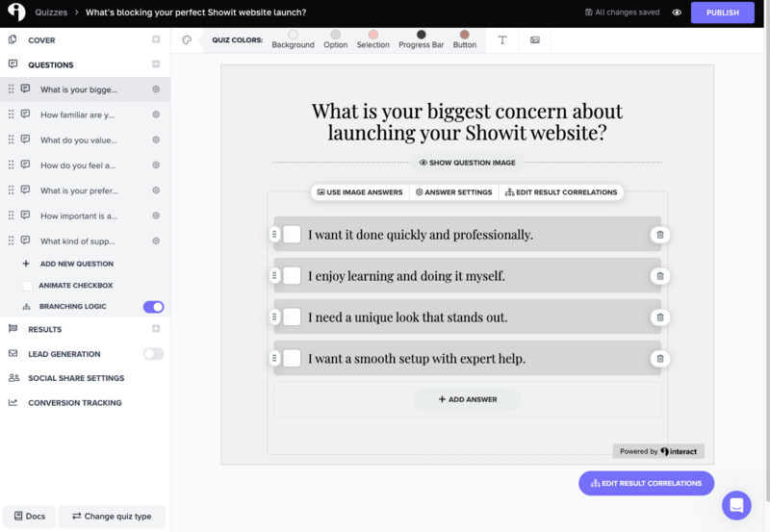Open settings gear for 'What is your bigge...'

(x=156, y=89)
